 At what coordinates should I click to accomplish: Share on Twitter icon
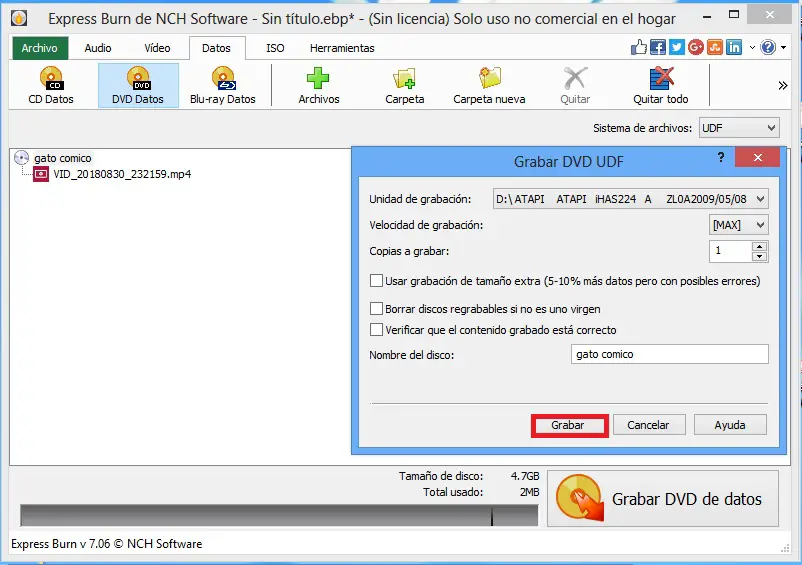[677, 48]
